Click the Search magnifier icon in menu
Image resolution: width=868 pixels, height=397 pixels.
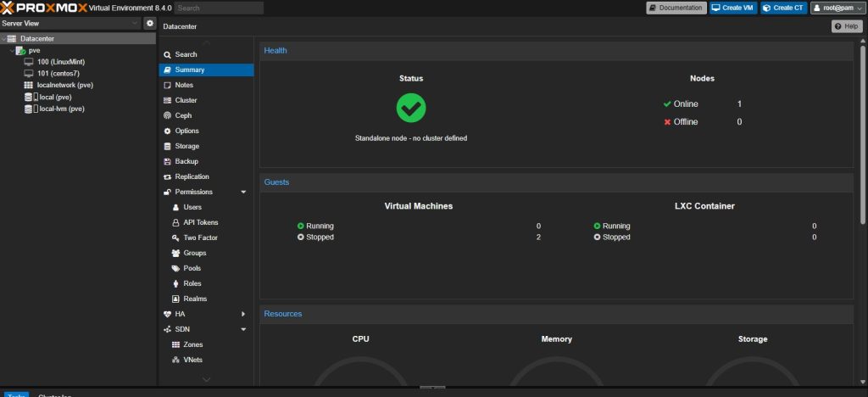point(167,55)
